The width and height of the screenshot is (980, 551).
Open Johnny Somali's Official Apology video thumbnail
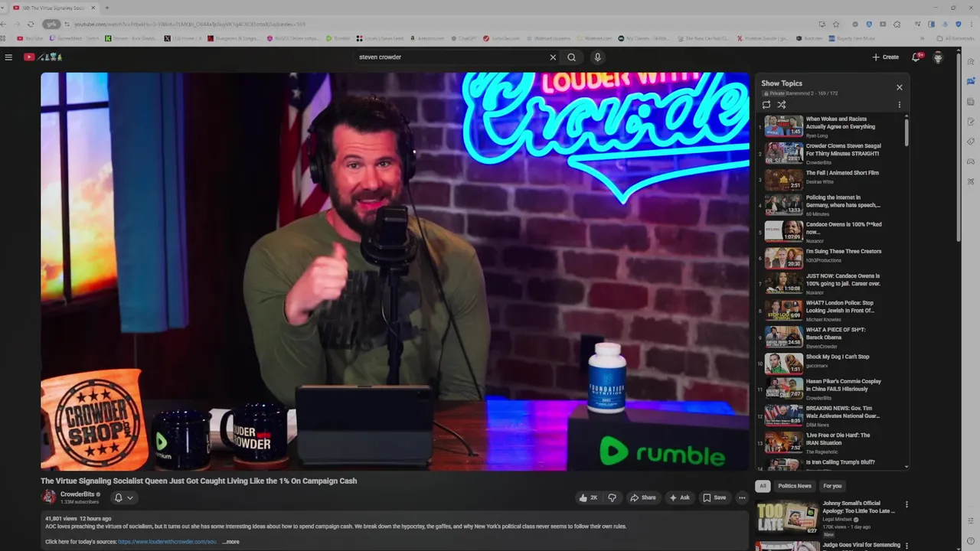click(x=787, y=517)
